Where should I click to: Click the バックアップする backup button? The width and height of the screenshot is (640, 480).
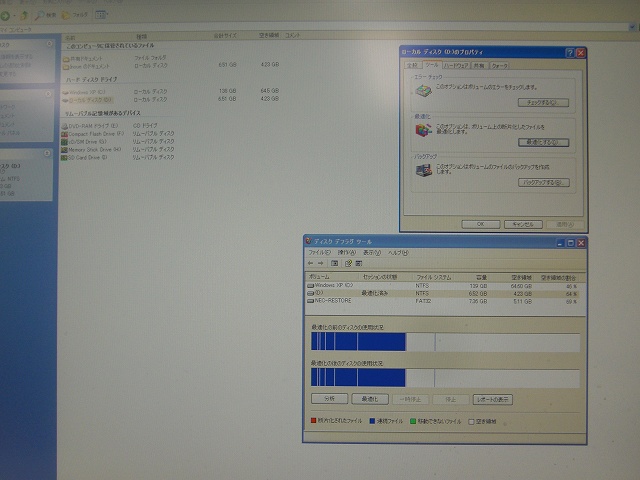(544, 182)
